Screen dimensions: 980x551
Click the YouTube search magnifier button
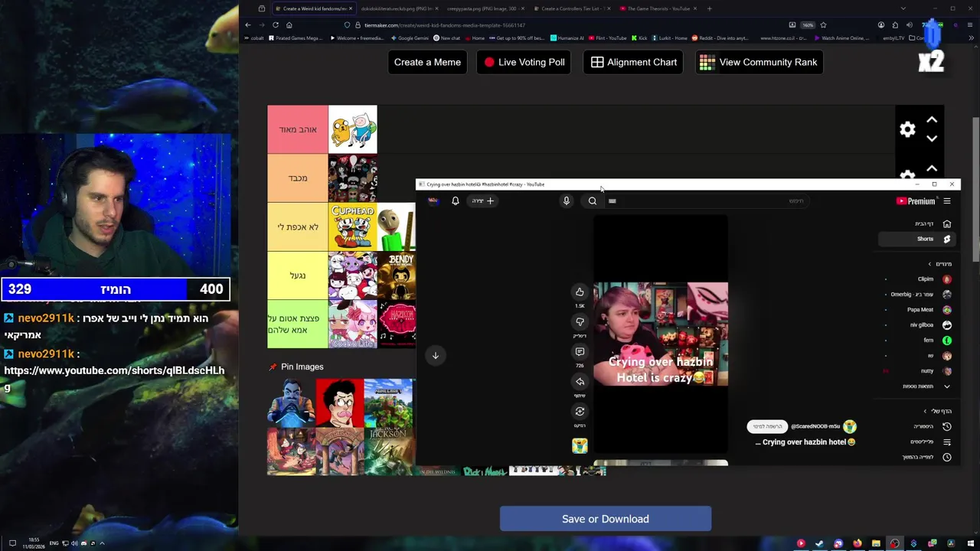pos(593,201)
